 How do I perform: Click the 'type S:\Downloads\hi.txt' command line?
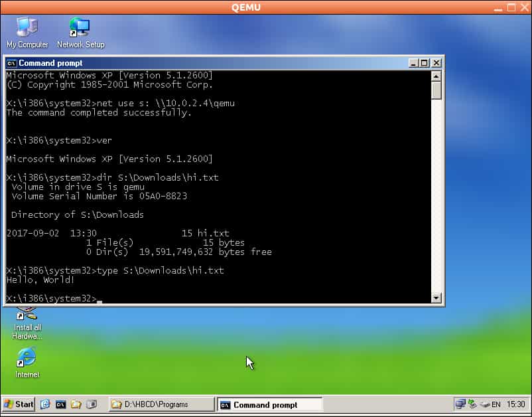pyautogui.click(x=115, y=271)
